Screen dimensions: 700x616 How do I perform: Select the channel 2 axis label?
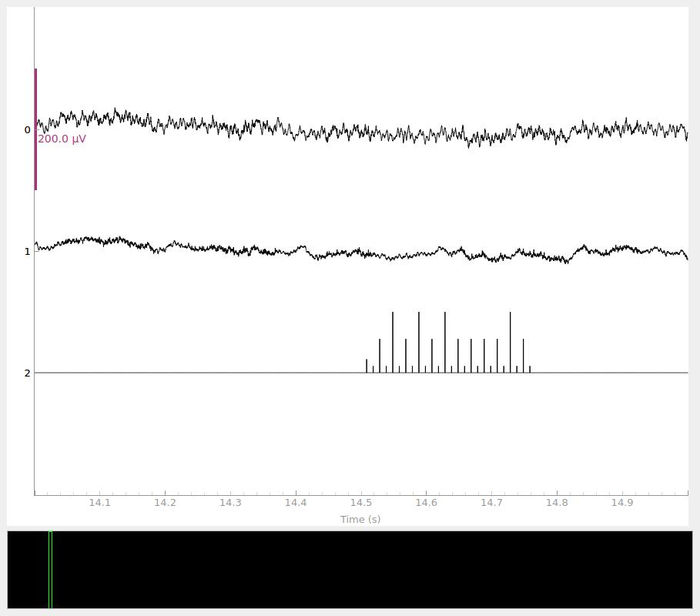(x=27, y=373)
